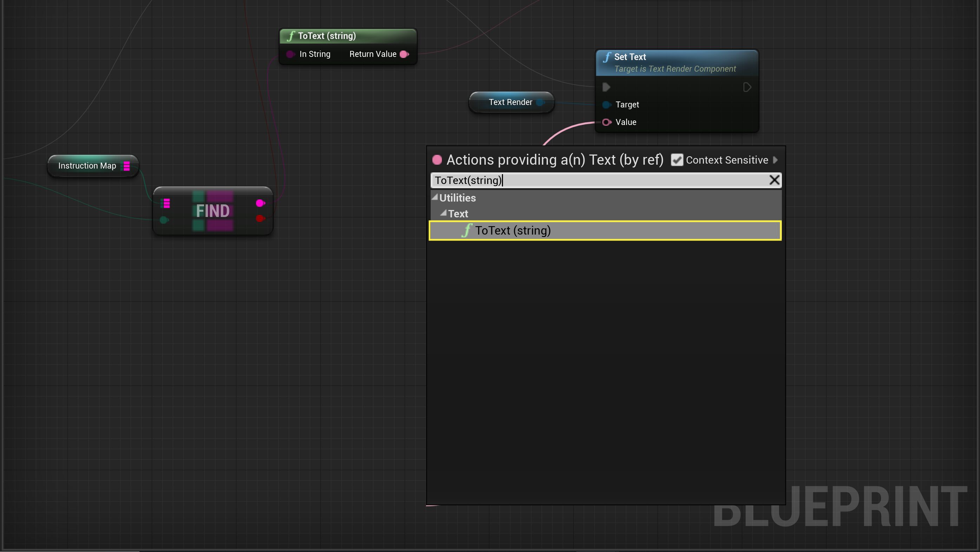Select ToText (string) from action list
The height and width of the screenshot is (552, 980).
pyautogui.click(x=512, y=231)
